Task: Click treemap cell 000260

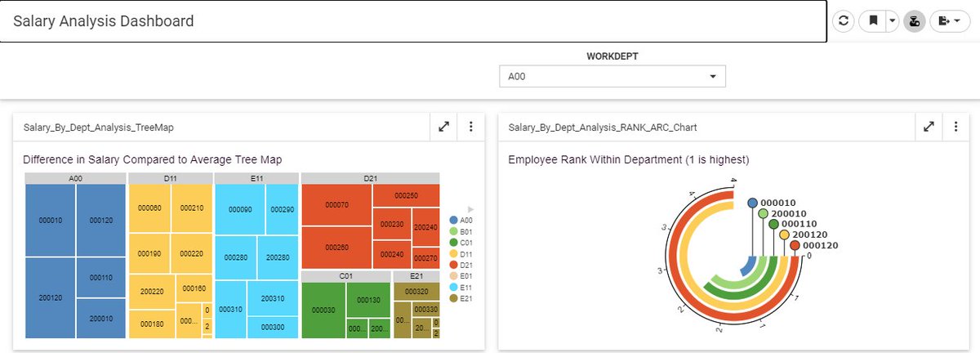Action: (x=336, y=248)
